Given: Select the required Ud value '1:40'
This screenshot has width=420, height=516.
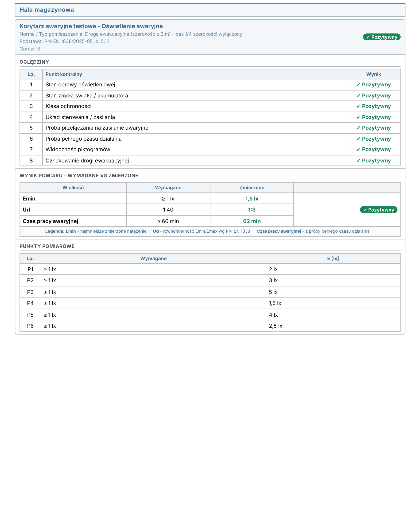Looking at the screenshot, I should [x=168, y=210].
